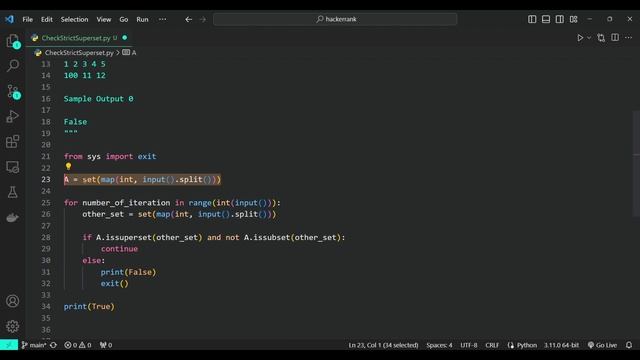Screen dimensions: 640x360
Task: Click line number 31 in gutter
Action: point(46,272)
